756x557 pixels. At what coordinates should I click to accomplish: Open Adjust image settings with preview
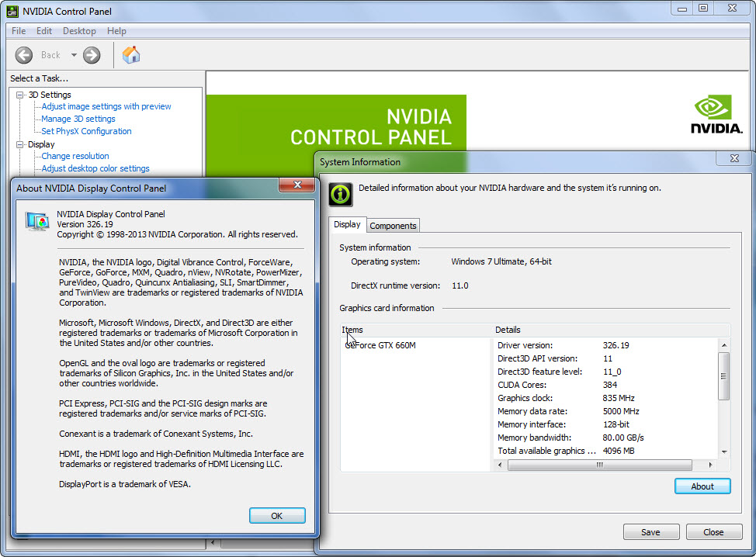pos(106,106)
